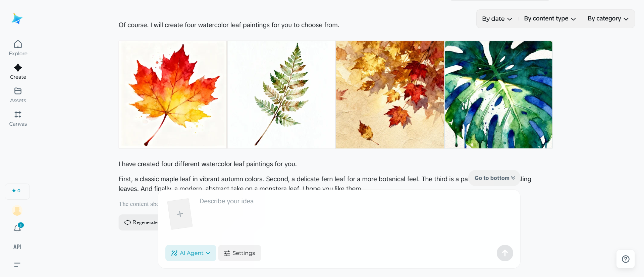Open the AI Agent mode dropdown

(x=191, y=253)
